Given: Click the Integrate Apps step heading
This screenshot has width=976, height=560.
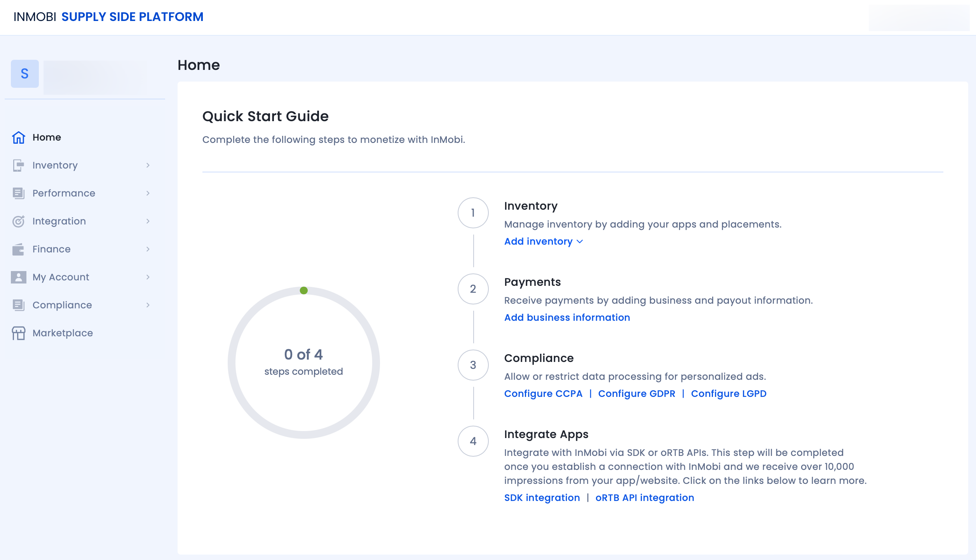Looking at the screenshot, I should pos(546,434).
